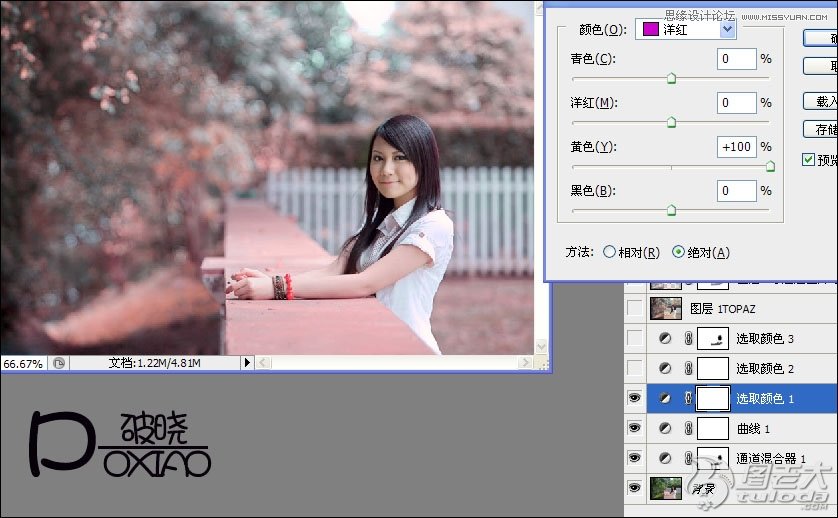Click the 文档:1.22M/4.81M status text

[154, 363]
